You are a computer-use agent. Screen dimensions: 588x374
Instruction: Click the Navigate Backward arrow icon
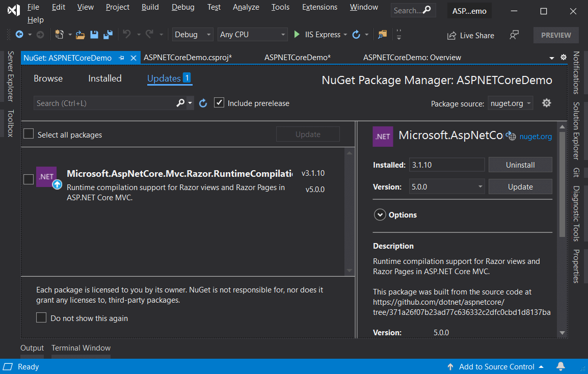[19, 35]
